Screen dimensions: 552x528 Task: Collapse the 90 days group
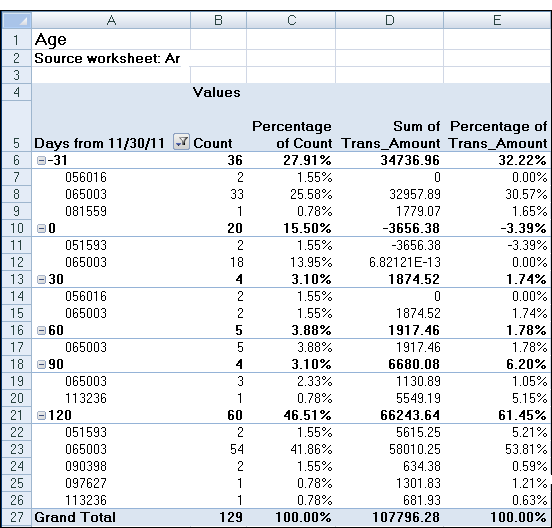pyautogui.click(x=41, y=364)
